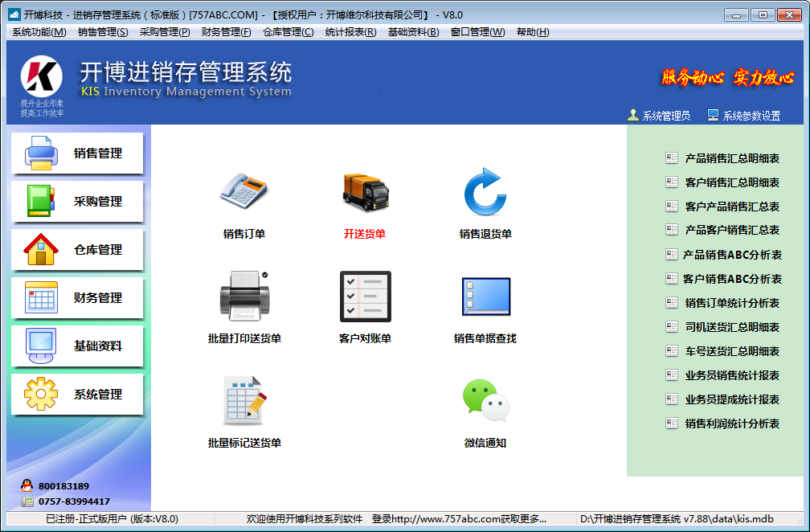Click the QQ penguin icon beside 800183189
This screenshot has height=532, width=810.
pyautogui.click(x=27, y=485)
